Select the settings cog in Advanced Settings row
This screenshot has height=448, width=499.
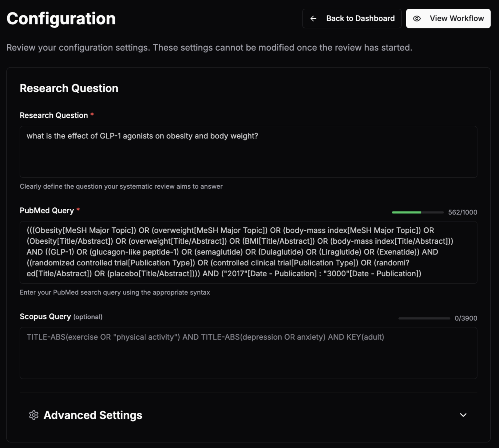[34, 415]
